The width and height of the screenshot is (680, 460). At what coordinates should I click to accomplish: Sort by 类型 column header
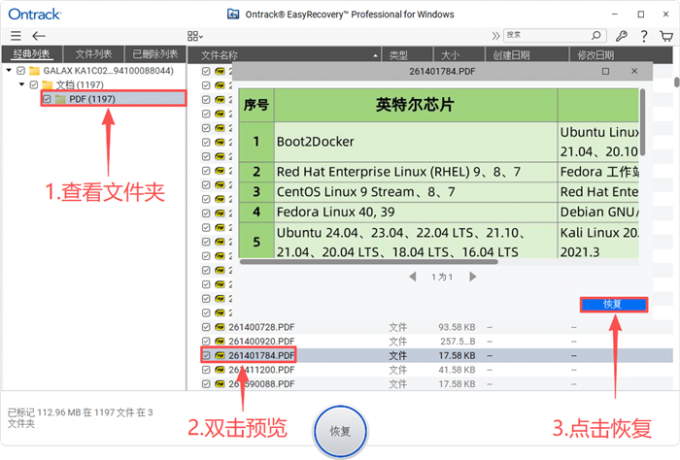(407, 55)
